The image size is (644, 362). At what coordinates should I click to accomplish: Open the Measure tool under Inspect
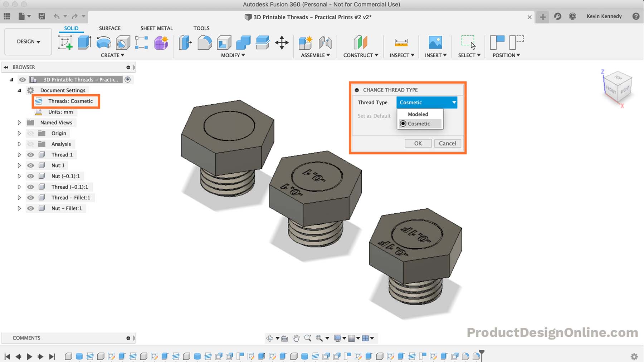click(401, 43)
